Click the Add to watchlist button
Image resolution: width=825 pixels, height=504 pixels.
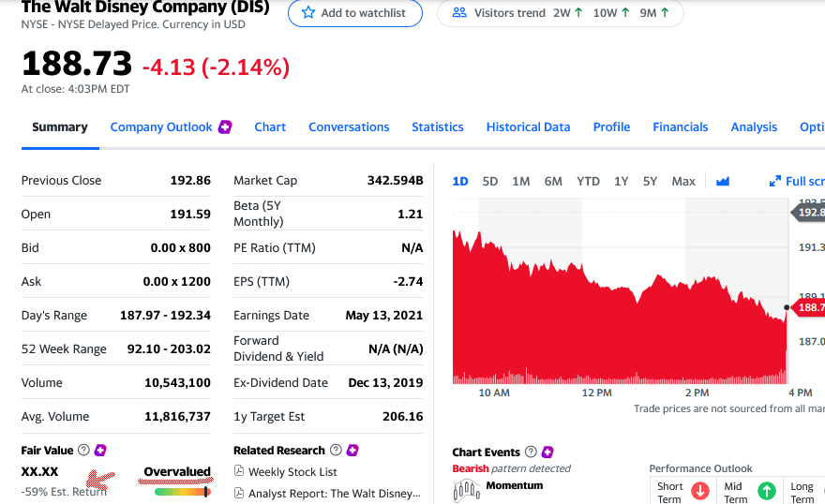coord(355,12)
